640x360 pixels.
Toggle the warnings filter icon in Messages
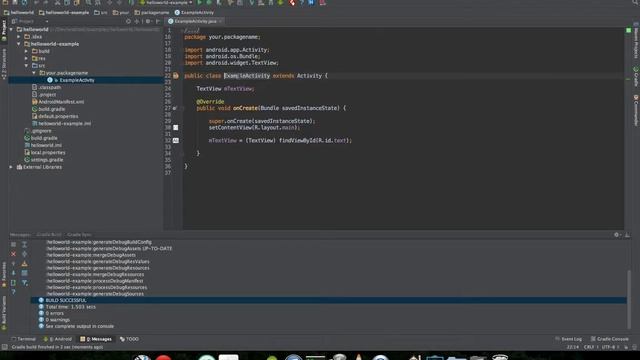(x=24, y=264)
